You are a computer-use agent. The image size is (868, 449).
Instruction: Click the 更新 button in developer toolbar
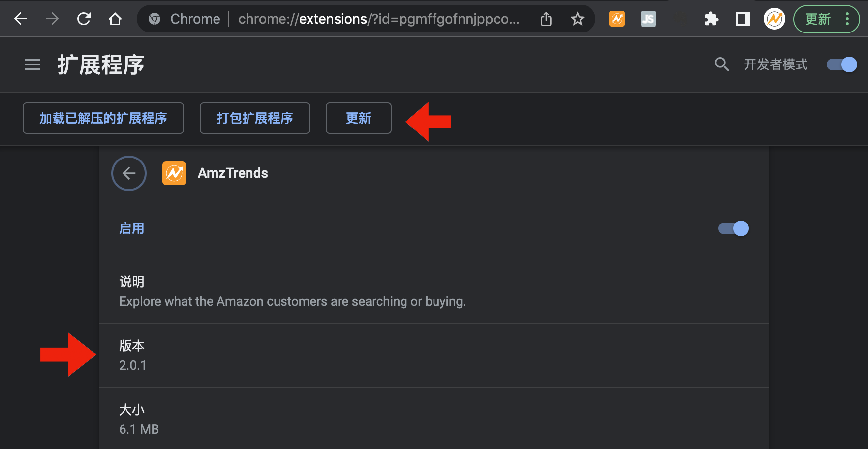(358, 118)
